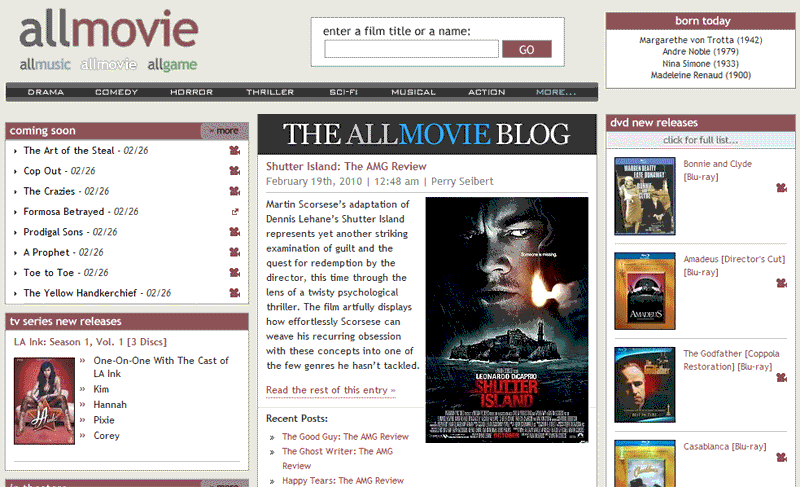
Task: Click the more button in coming soon
Action: (x=224, y=131)
